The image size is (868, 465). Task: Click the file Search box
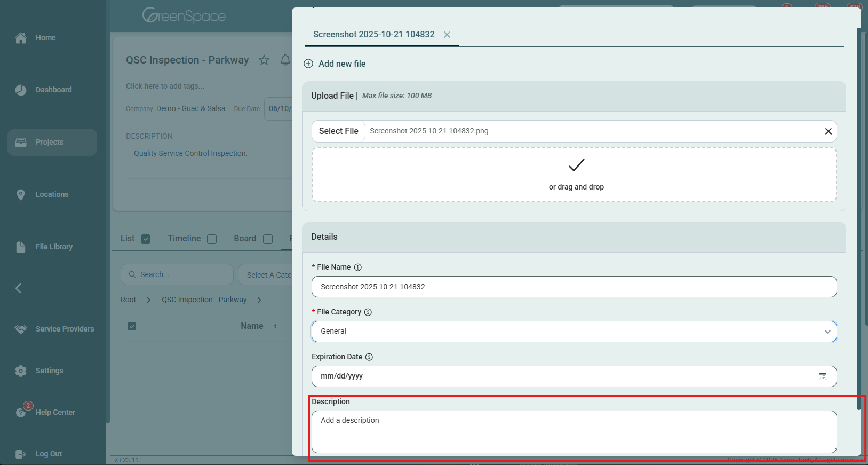pos(177,274)
